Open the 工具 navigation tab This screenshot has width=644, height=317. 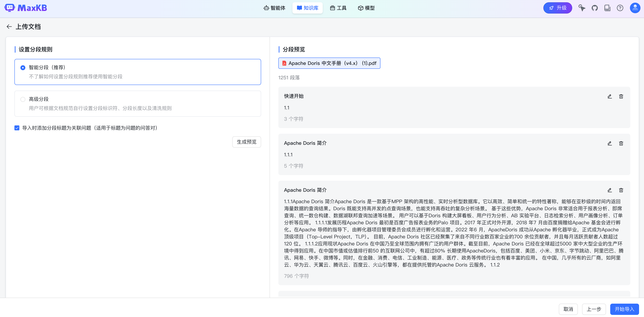click(x=338, y=8)
